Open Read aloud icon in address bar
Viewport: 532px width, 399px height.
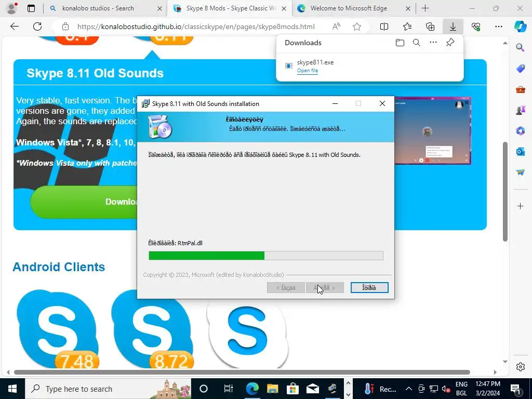[x=336, y=26]
